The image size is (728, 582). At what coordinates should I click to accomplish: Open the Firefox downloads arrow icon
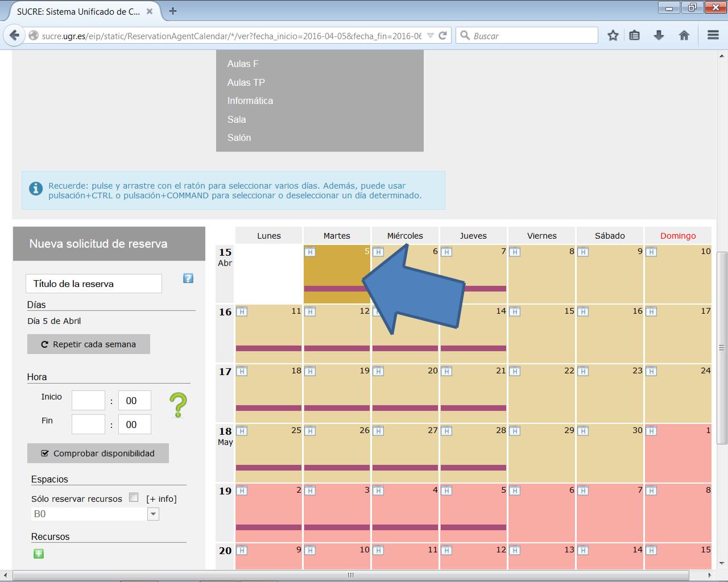pyautogui.click(x=659, y=35)
